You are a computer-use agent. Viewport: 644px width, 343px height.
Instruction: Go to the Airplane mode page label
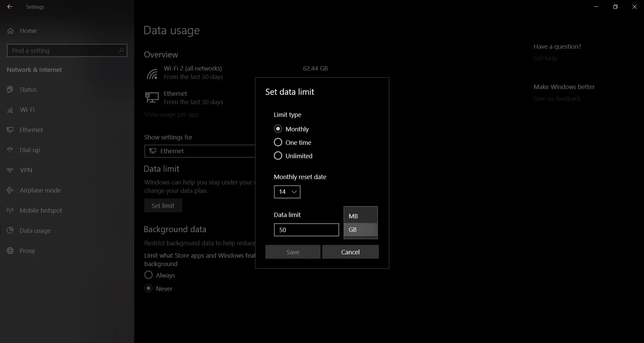[x=40, y=190]
